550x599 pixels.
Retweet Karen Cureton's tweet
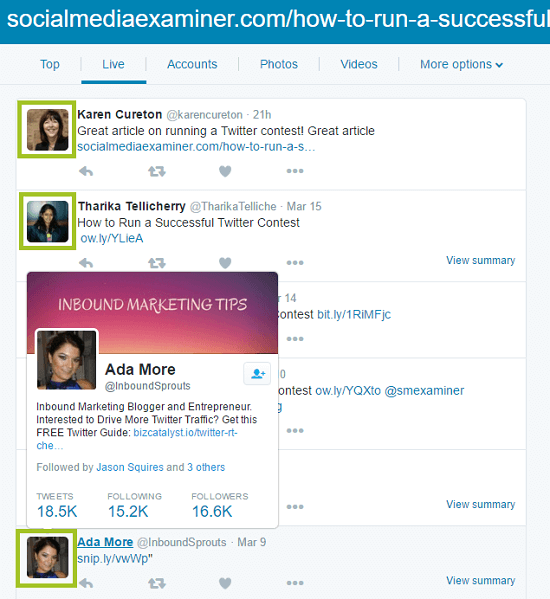tap(157, 172)
